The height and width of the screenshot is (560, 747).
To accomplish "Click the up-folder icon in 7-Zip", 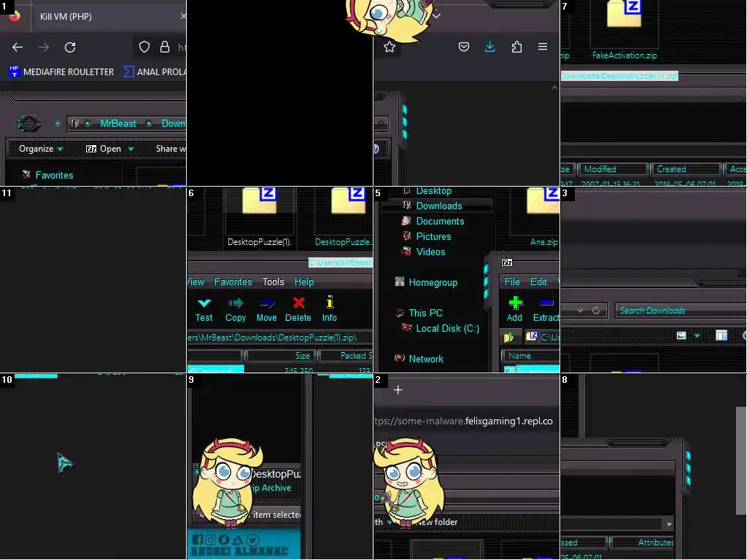I will tap(508, 337).
